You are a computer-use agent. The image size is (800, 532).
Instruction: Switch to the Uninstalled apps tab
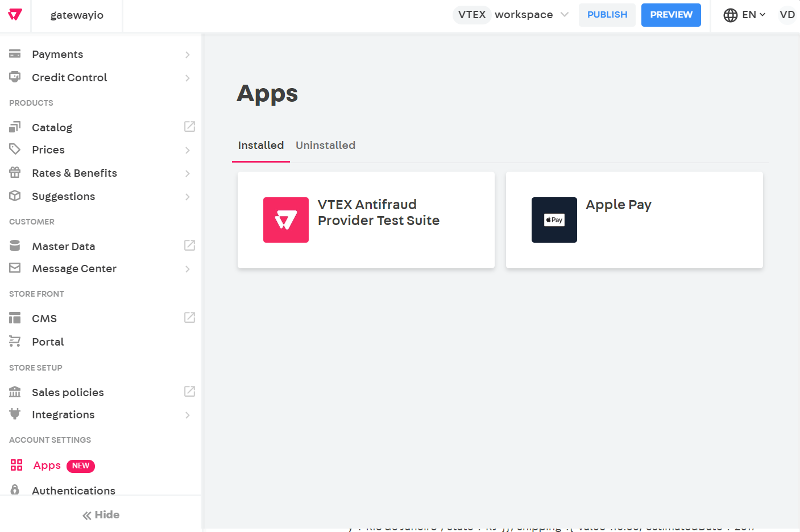[x=325, y=146]
